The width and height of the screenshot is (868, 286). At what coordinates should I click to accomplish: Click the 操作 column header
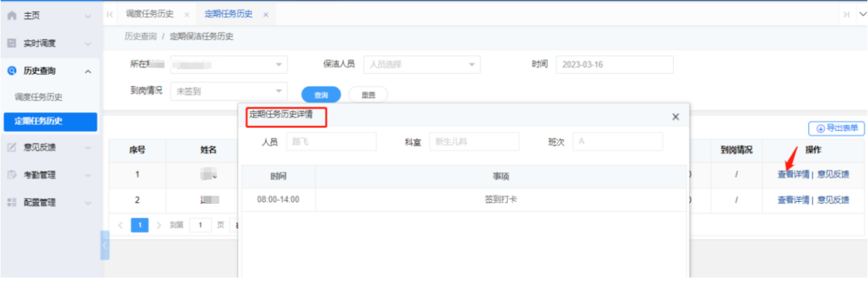point(813,149)
